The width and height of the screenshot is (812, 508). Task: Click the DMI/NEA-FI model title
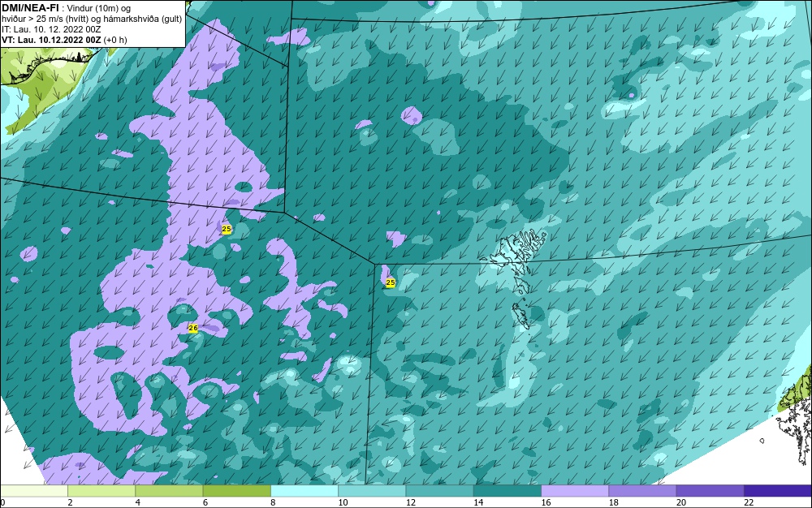tap(31, 8)
